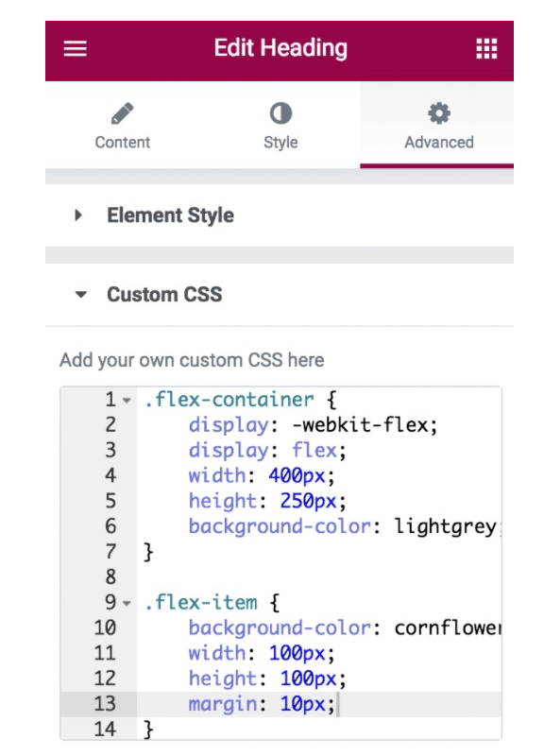Fold the .flex-item block at line 9
This screenshot has width=544, height=756.
127,603
